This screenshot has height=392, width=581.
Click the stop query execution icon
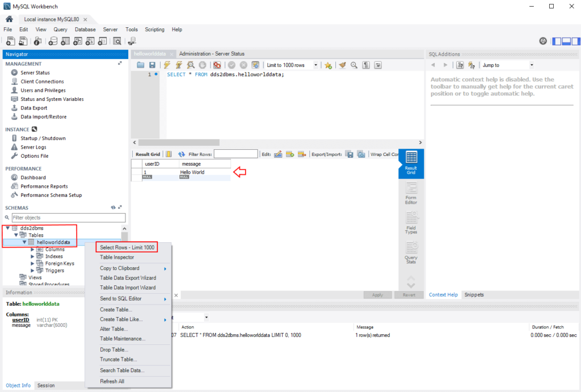coord(203,65)
